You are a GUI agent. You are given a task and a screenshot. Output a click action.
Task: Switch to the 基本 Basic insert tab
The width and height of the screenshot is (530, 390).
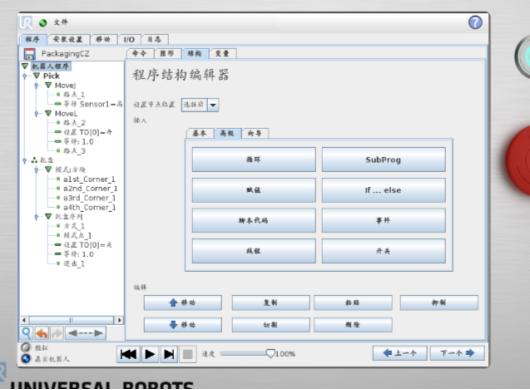[x=200, y=133]
